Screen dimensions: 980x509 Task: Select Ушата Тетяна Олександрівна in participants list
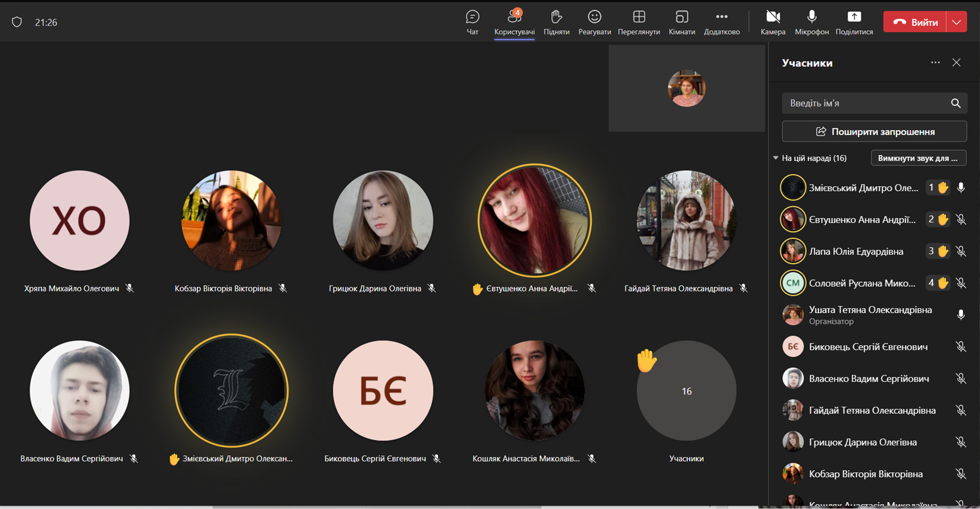coord(870,315)
